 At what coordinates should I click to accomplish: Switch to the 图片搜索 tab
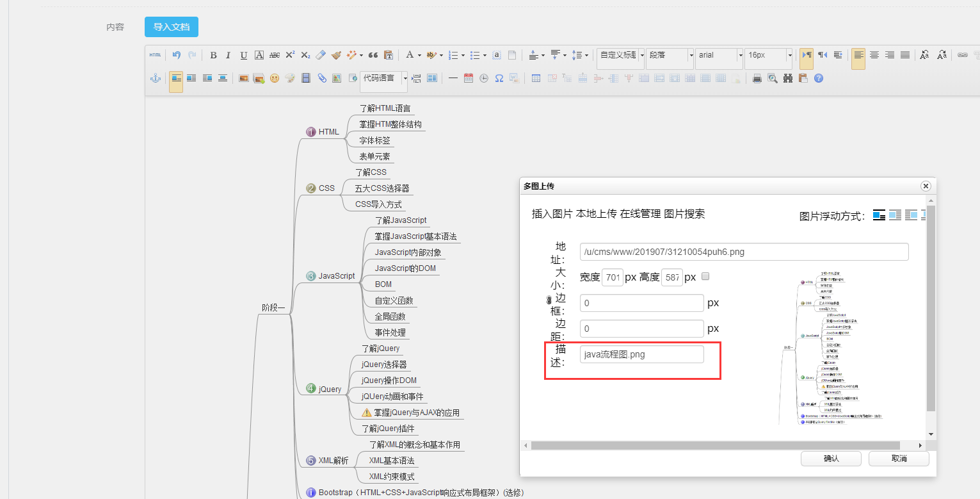click(x=684, y=214)
